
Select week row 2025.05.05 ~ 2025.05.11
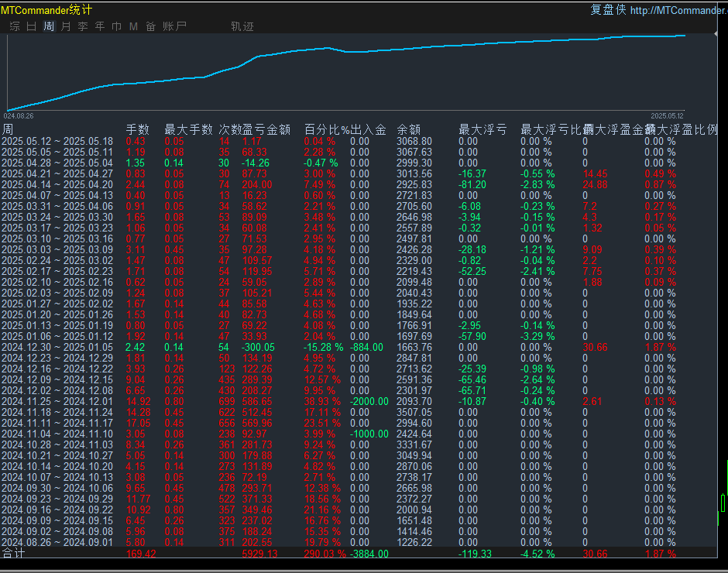pyautogui.click(x=359, y=152)
